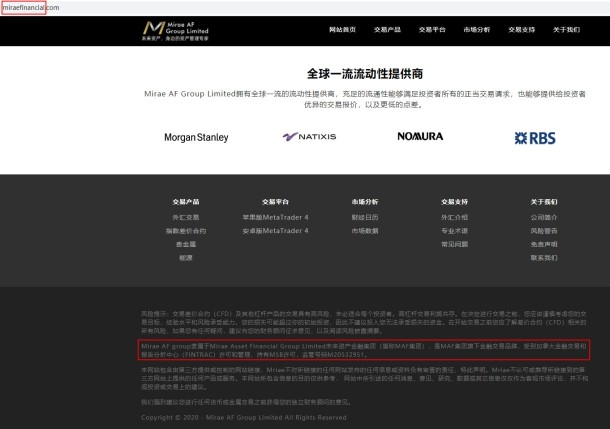Choose 交易支持 in the header navigation bar

coord(521,30)
